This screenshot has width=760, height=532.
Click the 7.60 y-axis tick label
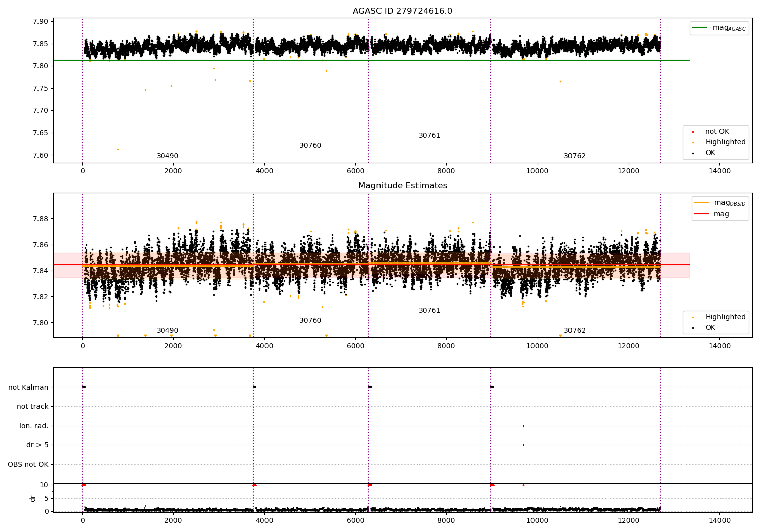[x=41, y=155]
